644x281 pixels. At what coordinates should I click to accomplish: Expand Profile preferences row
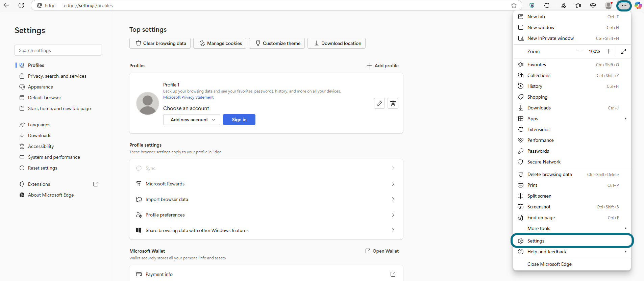pyautogui.click(x=266, y=215)
